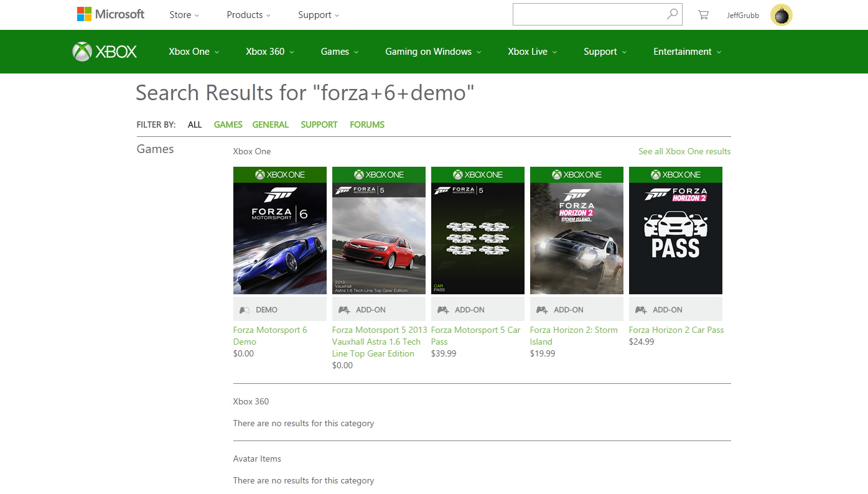868x494 pixels.
Task: Click the Games section heading
Action: click(155, 149)
